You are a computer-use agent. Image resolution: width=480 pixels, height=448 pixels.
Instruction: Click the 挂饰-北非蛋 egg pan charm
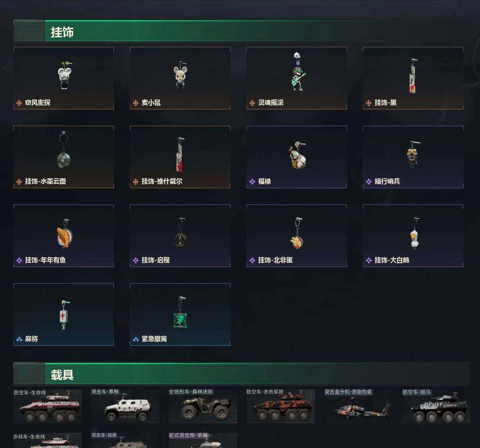(297, 233)
